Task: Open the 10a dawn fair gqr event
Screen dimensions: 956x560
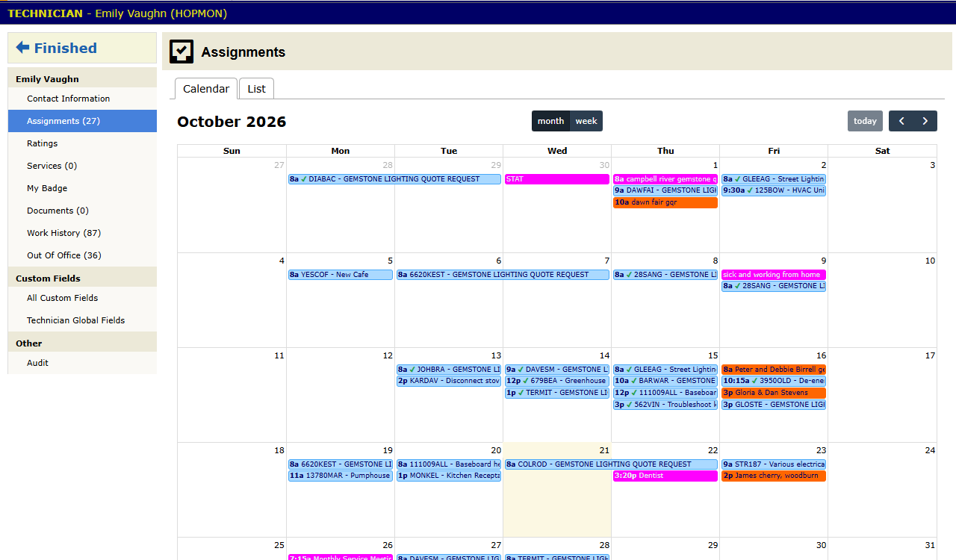Action: [x=665, y=202]
